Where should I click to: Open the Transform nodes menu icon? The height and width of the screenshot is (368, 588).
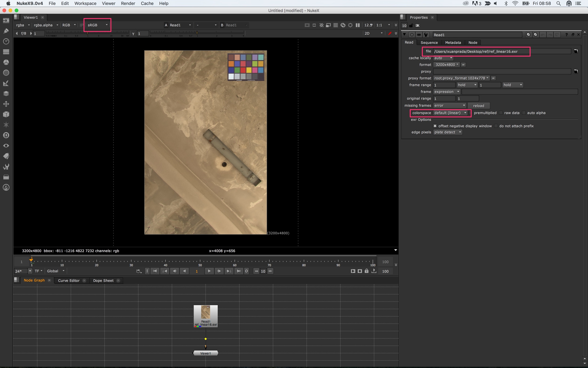tap(6, 104)
